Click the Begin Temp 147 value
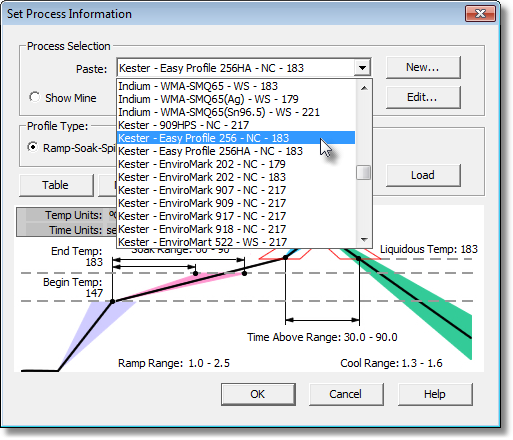513x440 pixels. (x=94, y=293)
